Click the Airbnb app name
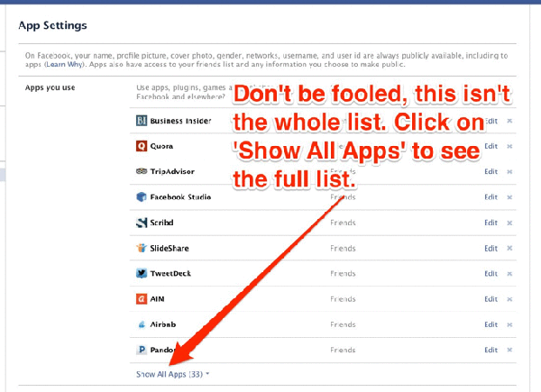 (163, 324)
